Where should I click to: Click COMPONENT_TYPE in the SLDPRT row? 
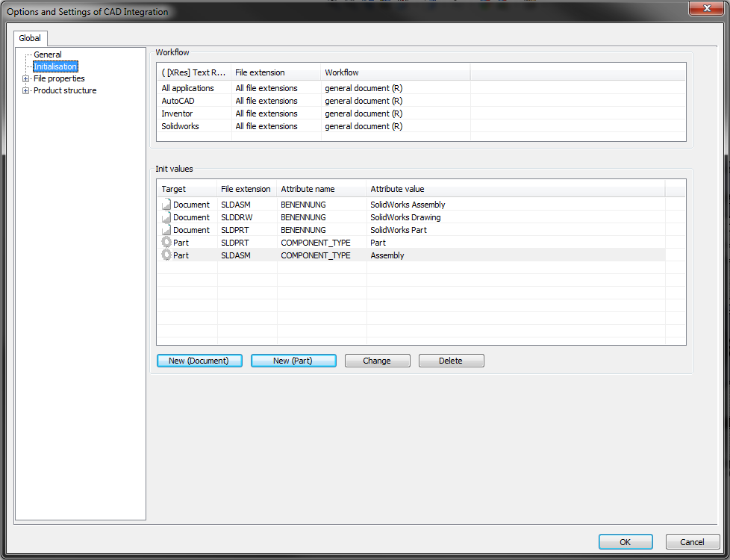[316, 243]
